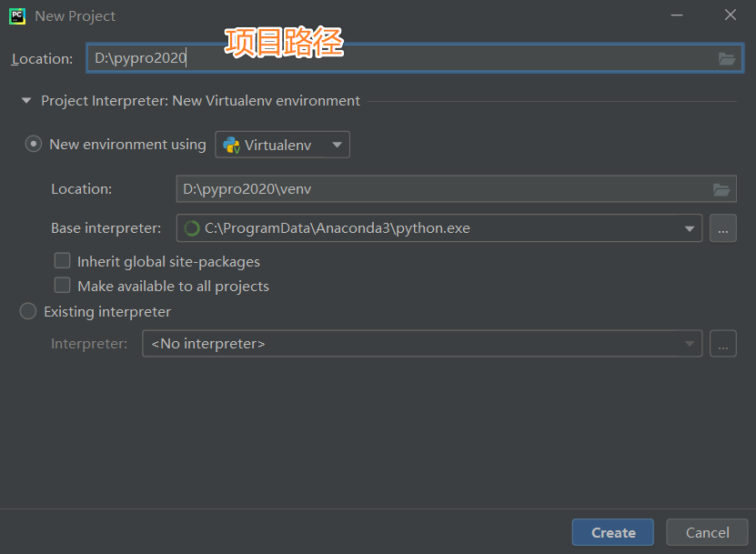Select New environment using radio button
The width and height of the screenshot is (756, 554).
coord(34,144)
